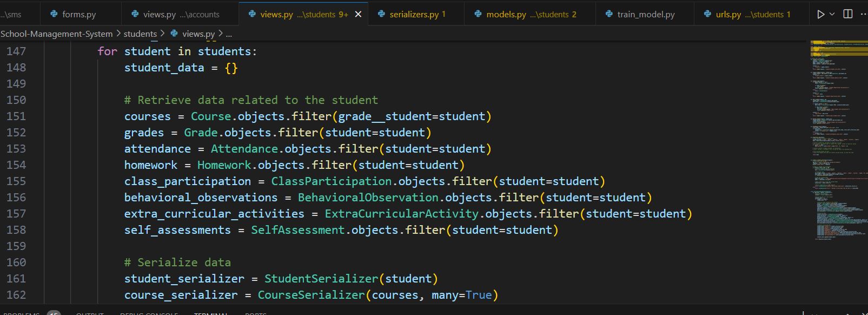Viewport: 868px width, 315px height.
Task: Click the split editor icon
Action: click(x=848, y=15)
